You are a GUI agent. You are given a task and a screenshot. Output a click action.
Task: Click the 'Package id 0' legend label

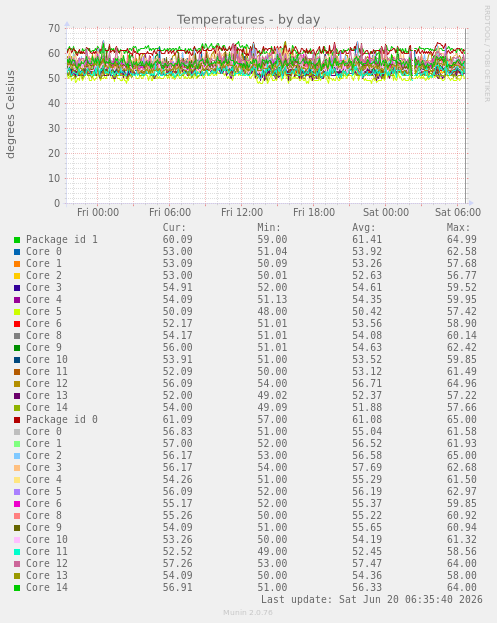(62, 420)
